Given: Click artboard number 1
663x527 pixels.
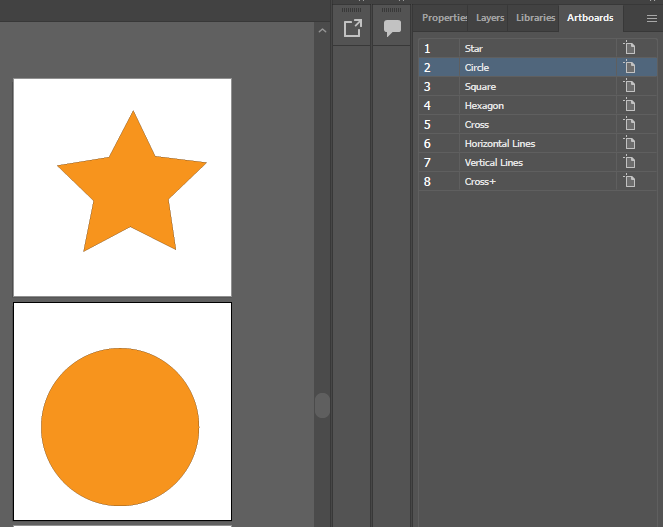Looking at the screenshot, I should 427,49.
